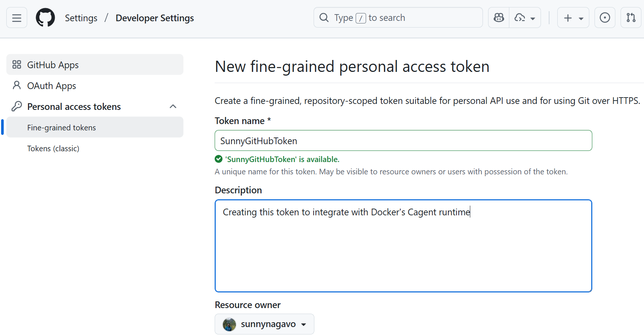Go to GitHub Apps in sidebar
Viewport: 644px width, 336px height.
tap(53, 65)
